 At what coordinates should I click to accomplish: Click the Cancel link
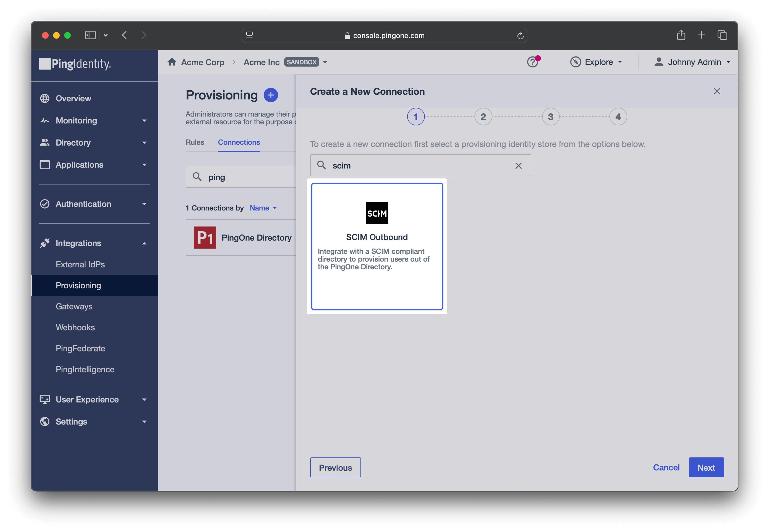tap(666, 467)
